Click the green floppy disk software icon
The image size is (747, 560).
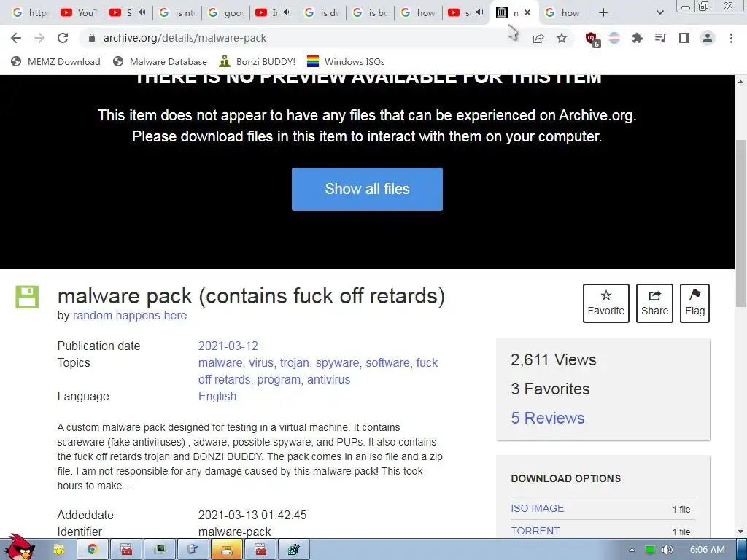click(x=27, y=297)
